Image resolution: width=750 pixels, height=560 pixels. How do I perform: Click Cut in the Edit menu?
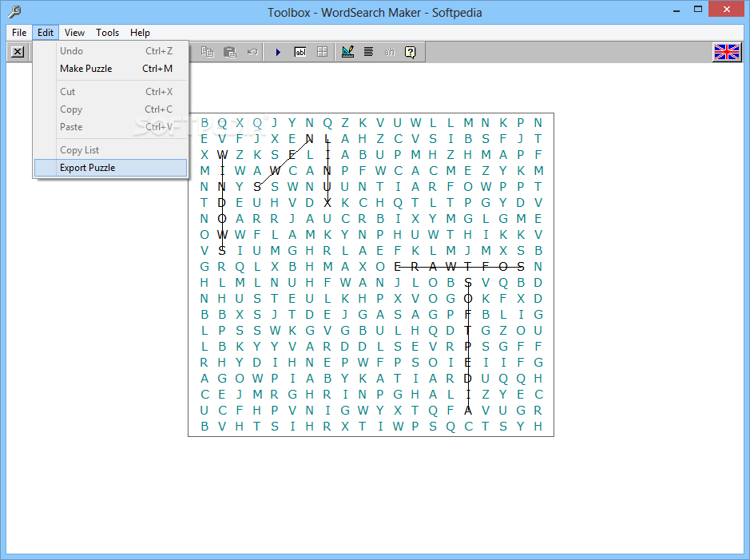111,91
